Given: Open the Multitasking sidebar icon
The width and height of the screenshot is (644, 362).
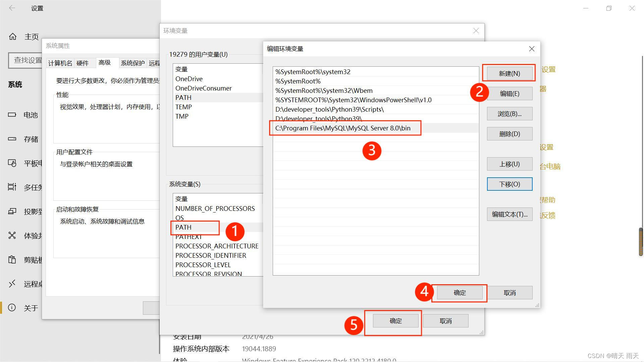Looking at the screenshot, I should tap(12, 187).
